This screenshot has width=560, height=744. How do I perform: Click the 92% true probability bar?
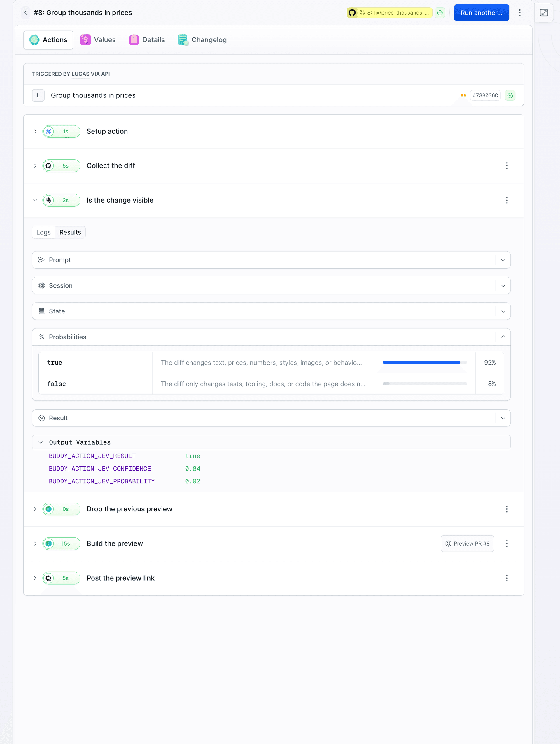[x=425, y=363]
